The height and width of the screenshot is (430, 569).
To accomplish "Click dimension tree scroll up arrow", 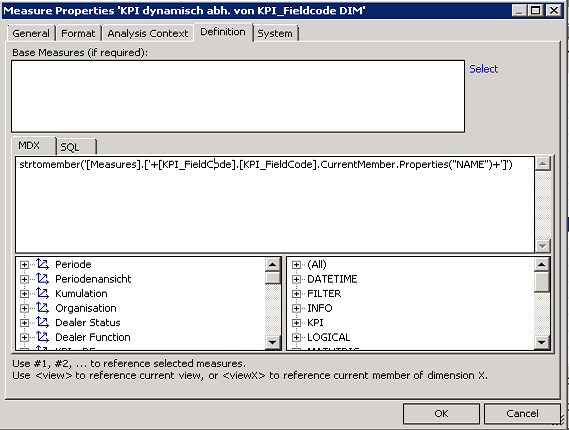I will pos(273,264).
